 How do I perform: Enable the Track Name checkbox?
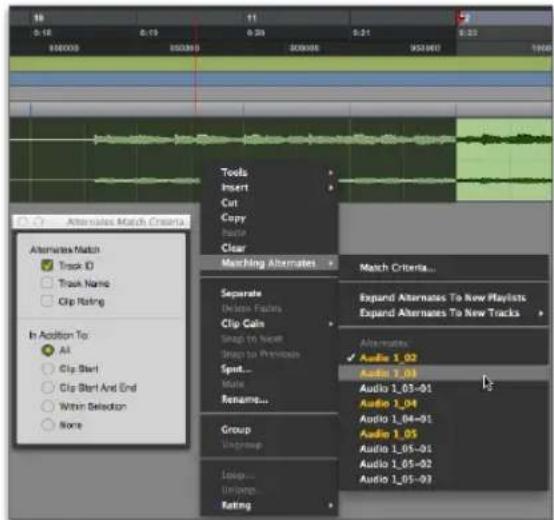point(47,283)
